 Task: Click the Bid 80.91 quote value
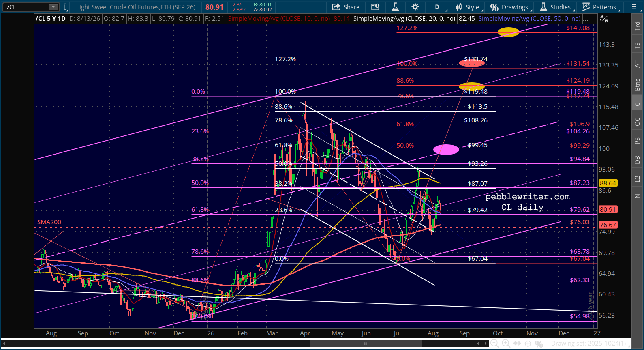click(263, 5)
